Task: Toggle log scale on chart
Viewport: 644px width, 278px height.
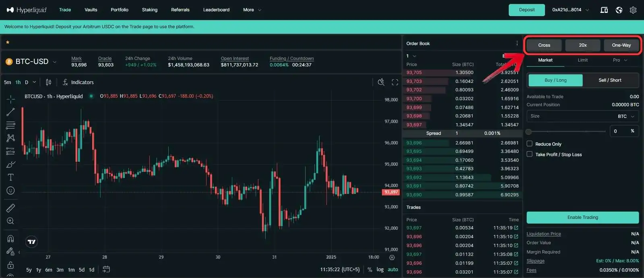Action: (380, 270)
